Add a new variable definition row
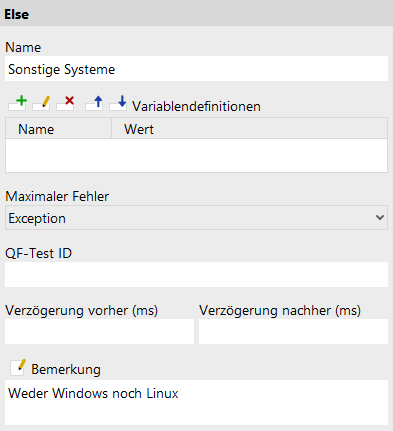 [x=18, y=103]
